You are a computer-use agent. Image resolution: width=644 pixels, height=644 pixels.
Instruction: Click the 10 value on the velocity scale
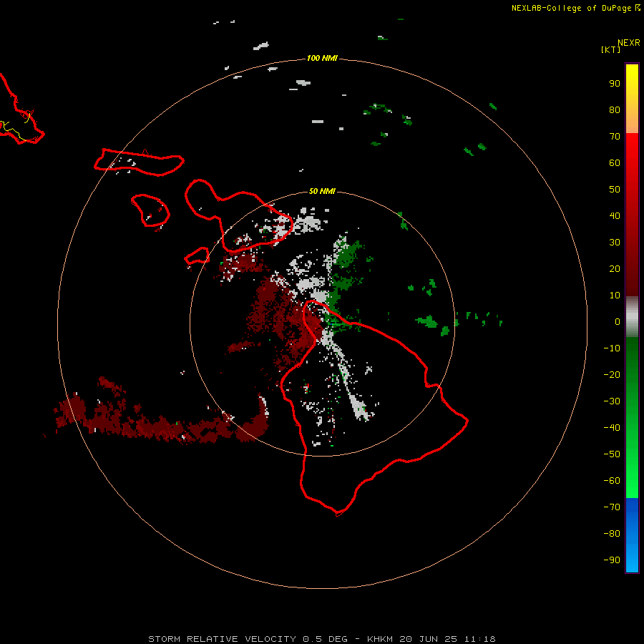pyautogui.click(x=615, y=296)
